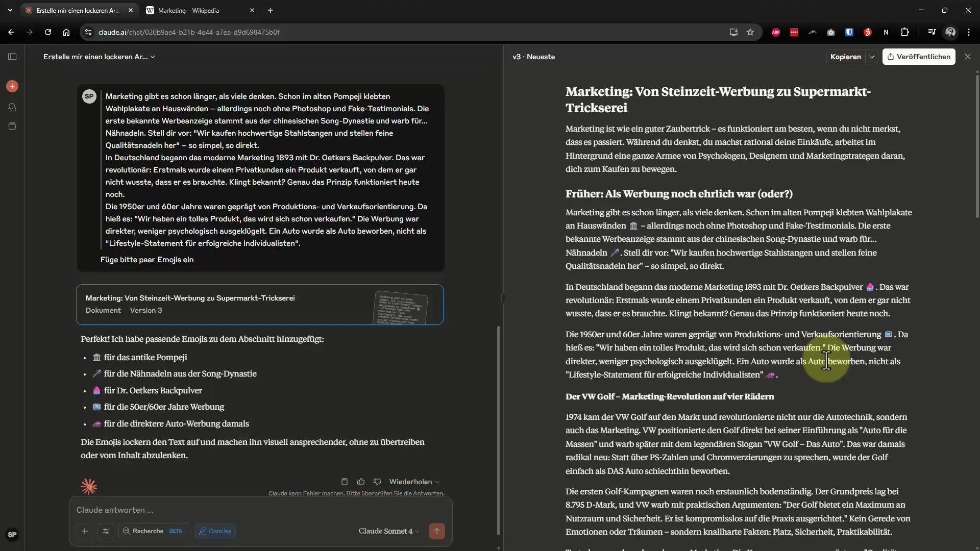Viewport: 980px width, 551px height.
Task: Expand the Wiederholen retry dropdown
Action: click(414, 482)
